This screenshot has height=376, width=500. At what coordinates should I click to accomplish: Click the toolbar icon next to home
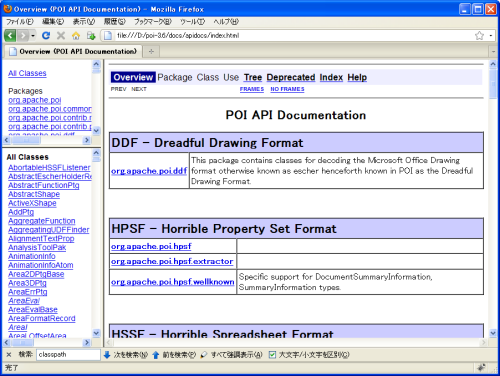pos(91,35)
